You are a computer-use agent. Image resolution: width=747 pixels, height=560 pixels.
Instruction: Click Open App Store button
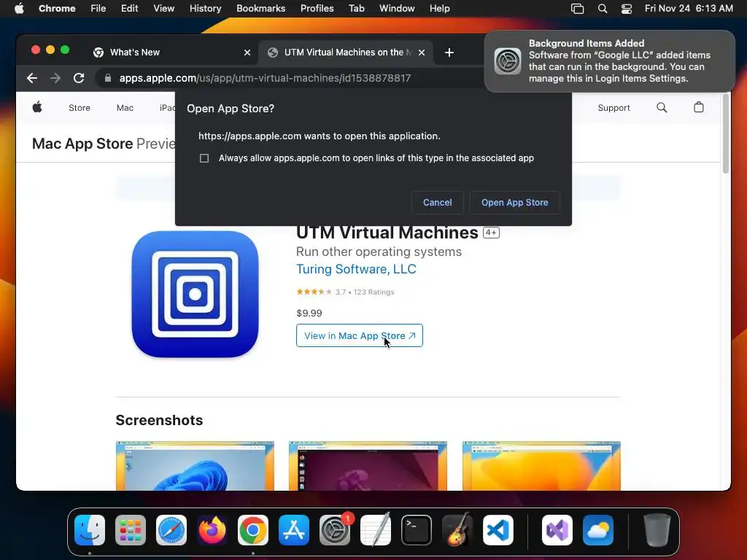coord(514,203)
